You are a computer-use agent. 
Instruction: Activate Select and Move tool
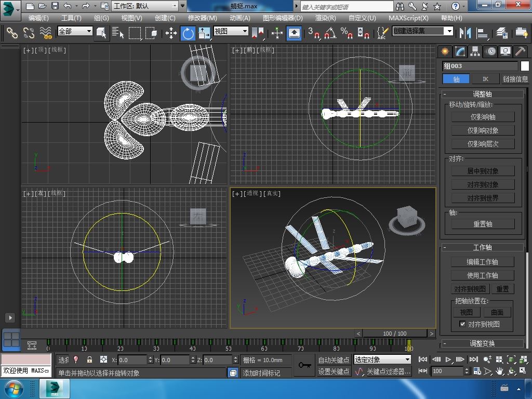171,33
